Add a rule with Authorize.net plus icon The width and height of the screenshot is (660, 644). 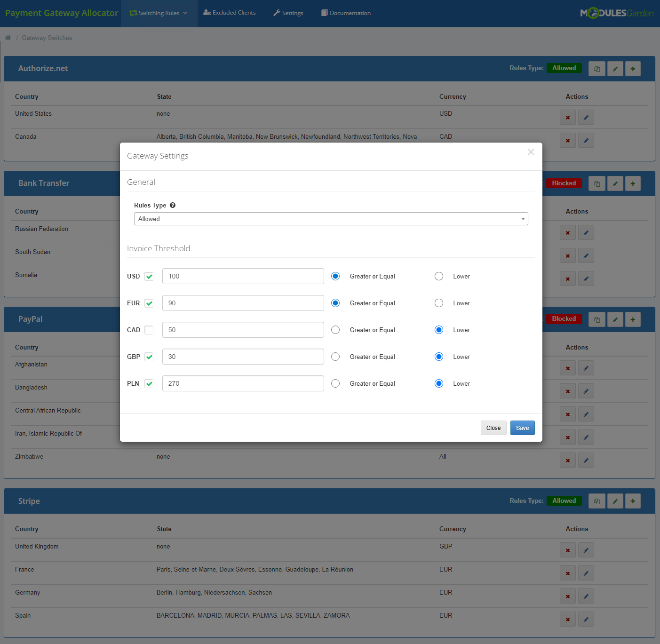pos(633,69)
